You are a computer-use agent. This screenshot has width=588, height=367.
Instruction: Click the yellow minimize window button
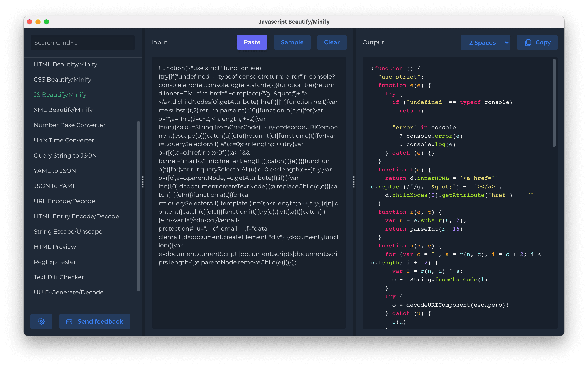click(x=38, y=22)
